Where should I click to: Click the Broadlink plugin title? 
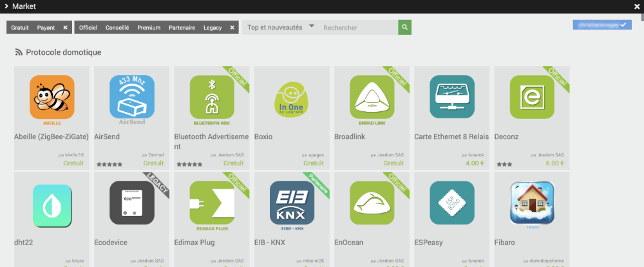[350, 136]
